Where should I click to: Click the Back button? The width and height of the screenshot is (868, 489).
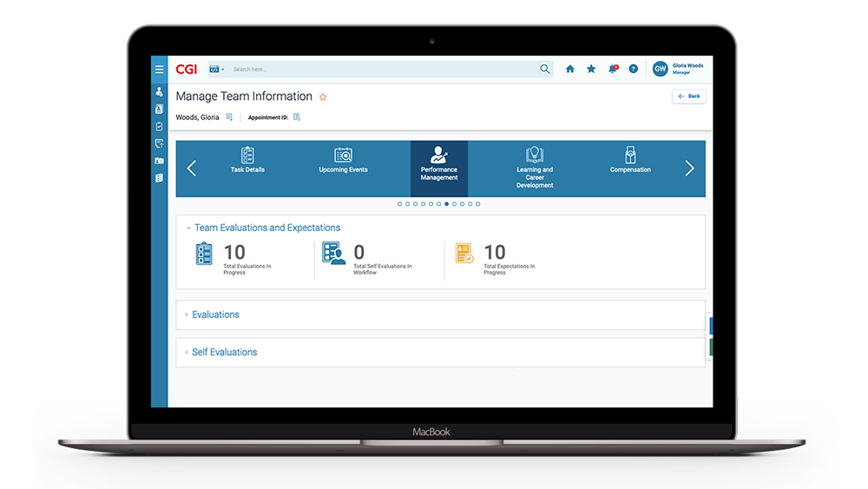click(688, 96)
